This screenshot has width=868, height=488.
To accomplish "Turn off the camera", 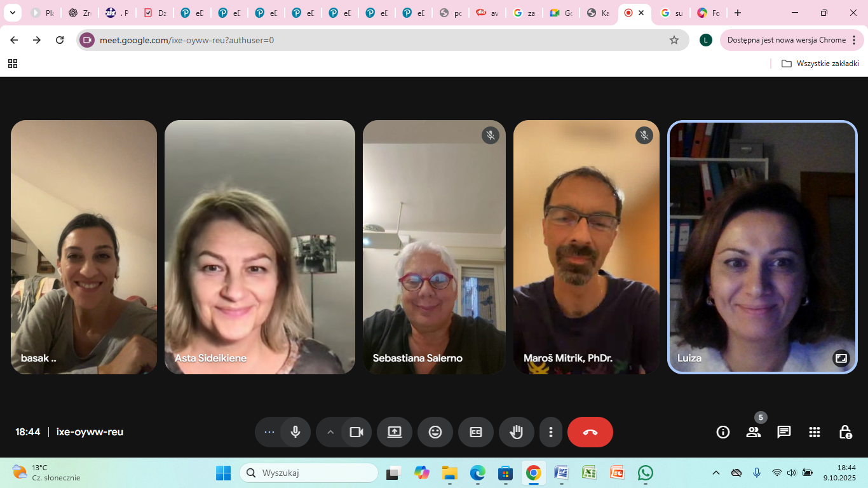I will click(356, 432).
